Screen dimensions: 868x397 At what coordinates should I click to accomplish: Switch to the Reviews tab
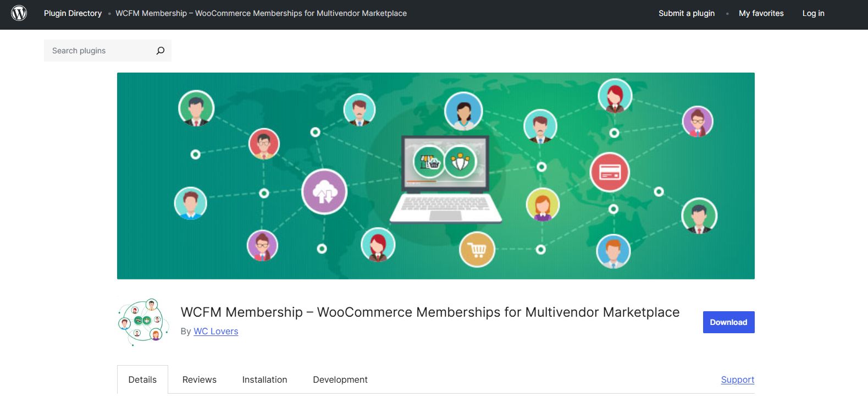tap(200, 379)
